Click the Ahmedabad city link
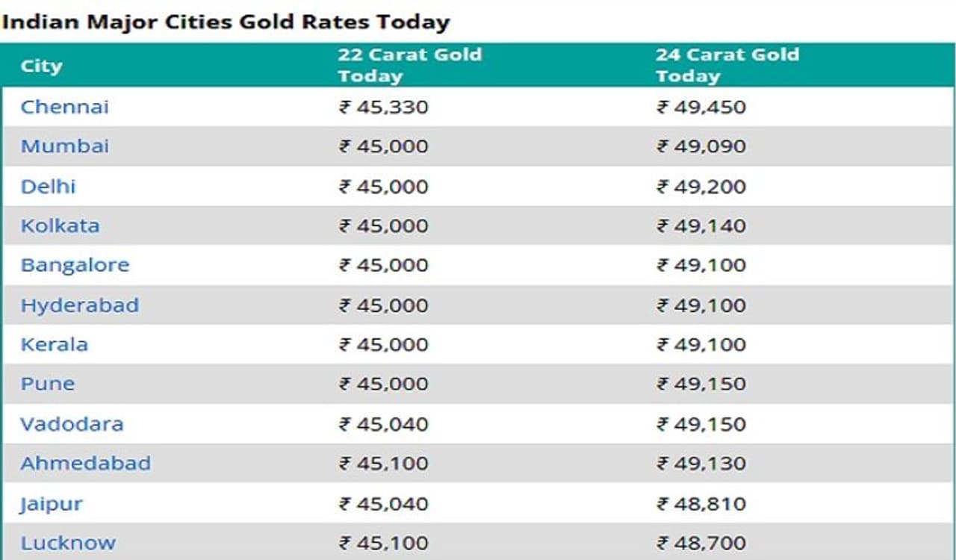This screenshot has width=956, height=560. tap(85, 463)
